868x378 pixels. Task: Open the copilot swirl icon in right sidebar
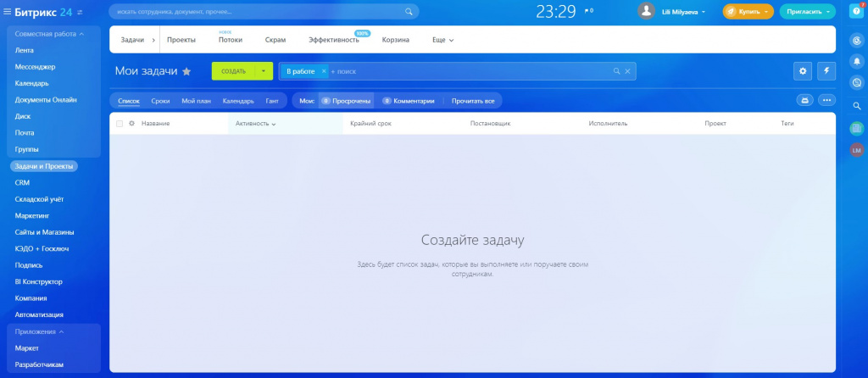(x=857, y=40)
